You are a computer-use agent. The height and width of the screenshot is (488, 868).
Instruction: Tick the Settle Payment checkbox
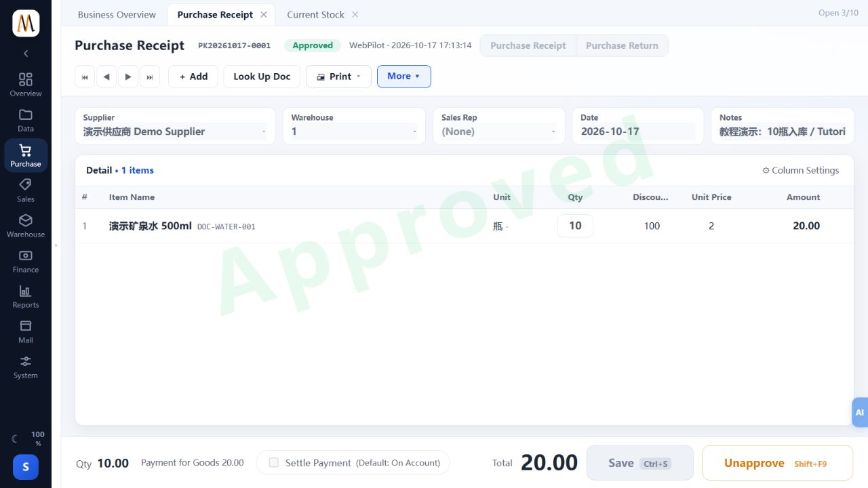(x=274, y=462)
